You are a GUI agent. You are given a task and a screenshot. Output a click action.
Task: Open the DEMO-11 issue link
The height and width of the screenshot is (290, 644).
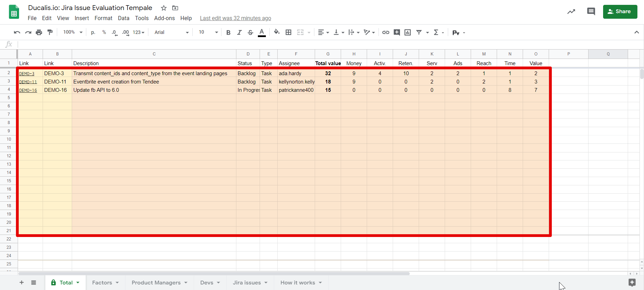[28, 82]
